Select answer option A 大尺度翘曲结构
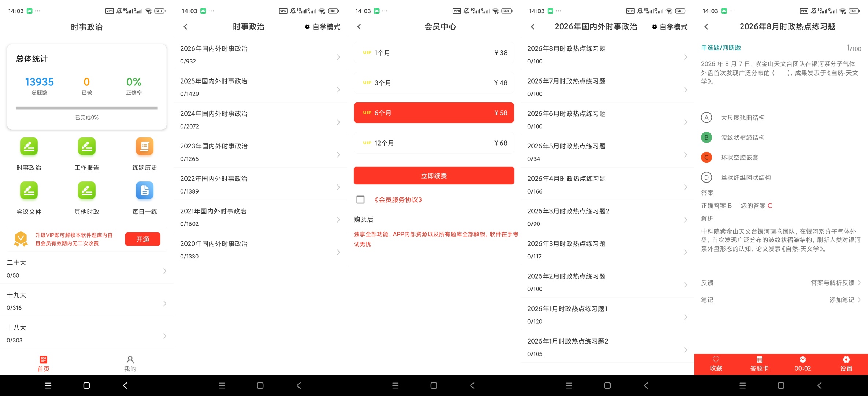Viewport: 868px width, 396px height. [x=706, y=118]
